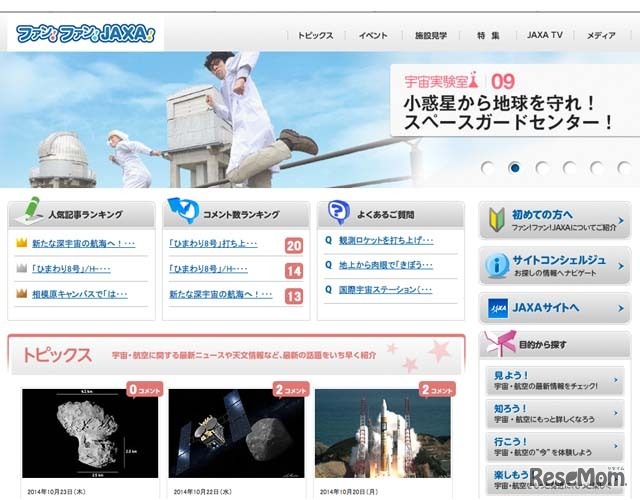Click the 2014年10月23日(木) article date
Screen dimensions: 640x500
pos(57,491)
